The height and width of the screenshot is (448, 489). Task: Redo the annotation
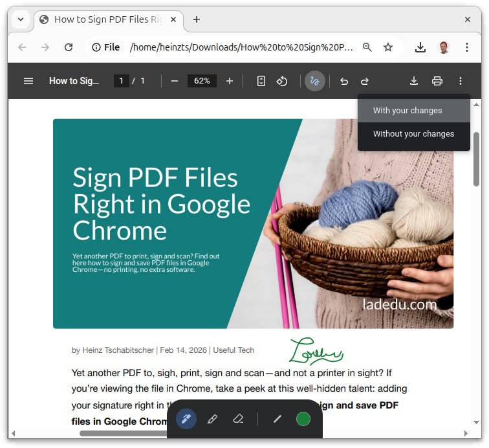coord(365,82)
